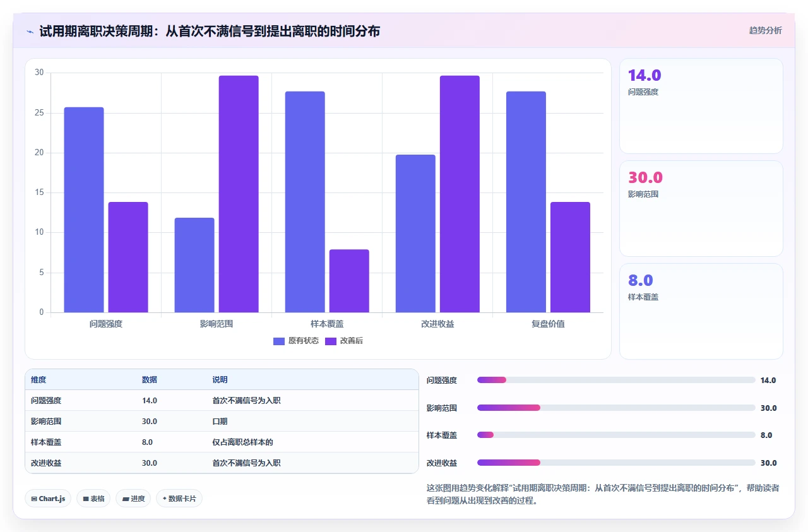The height and width of the screenshot is (532, 808).
Task: Click the 影响范围 progress bar
Action: click(616, 408)
